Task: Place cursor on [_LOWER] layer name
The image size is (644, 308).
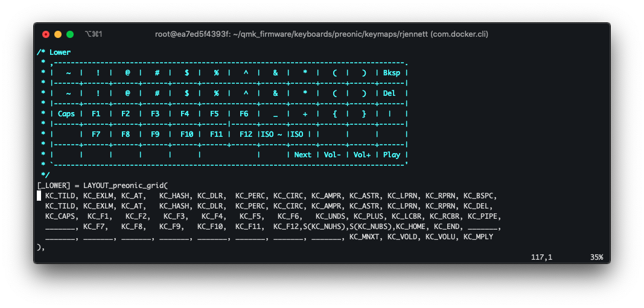Action: point(54,186)
